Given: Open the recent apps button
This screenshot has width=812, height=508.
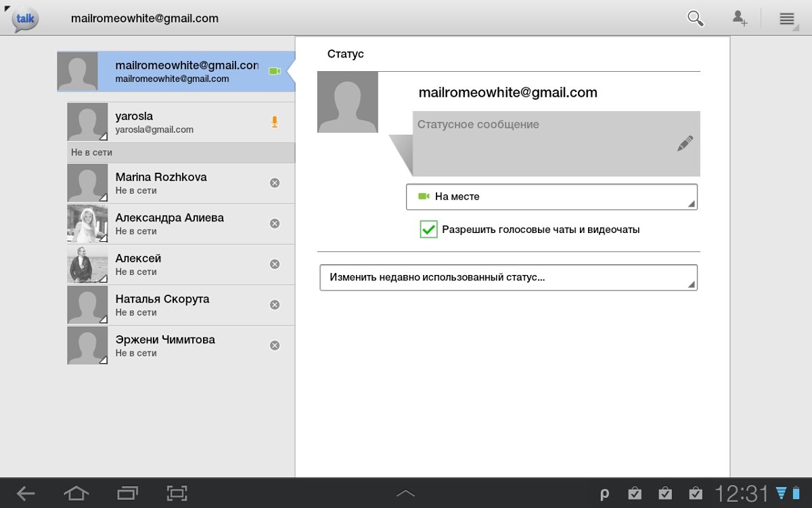Looking at the screenshot, I should coord(127,494).
